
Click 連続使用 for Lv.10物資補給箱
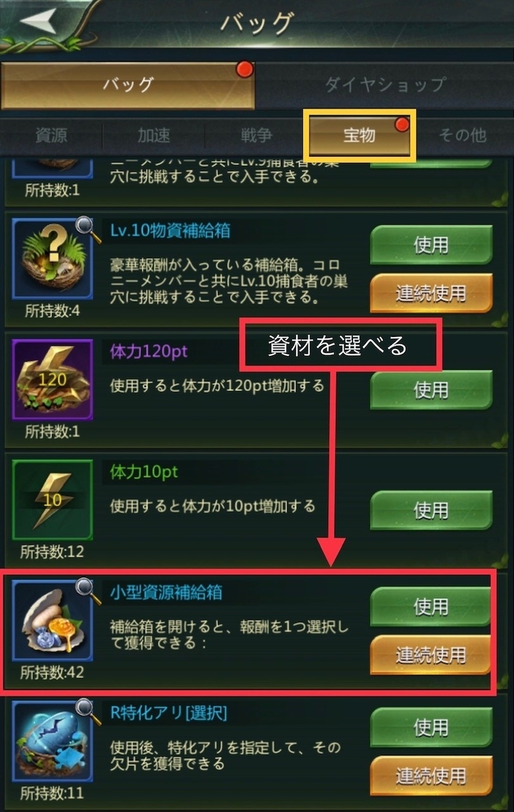(431, 292)
